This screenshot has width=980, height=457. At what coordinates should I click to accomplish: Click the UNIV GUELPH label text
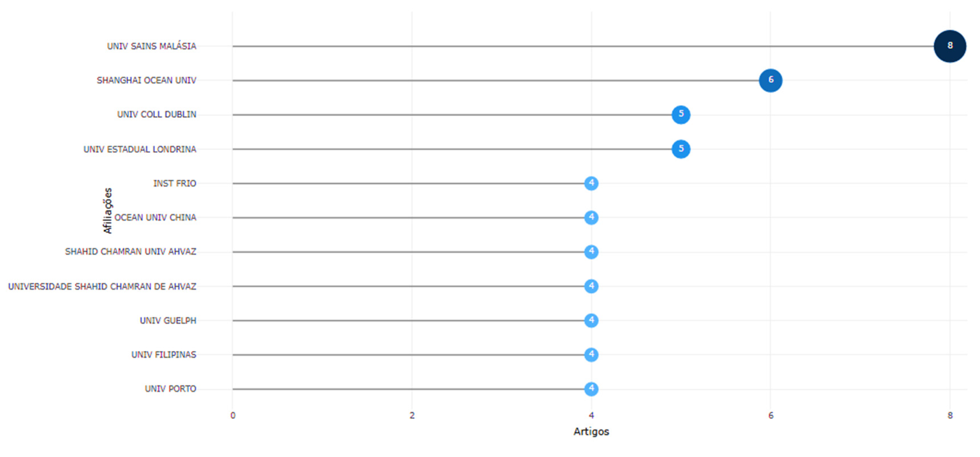[x=168, y=320]
